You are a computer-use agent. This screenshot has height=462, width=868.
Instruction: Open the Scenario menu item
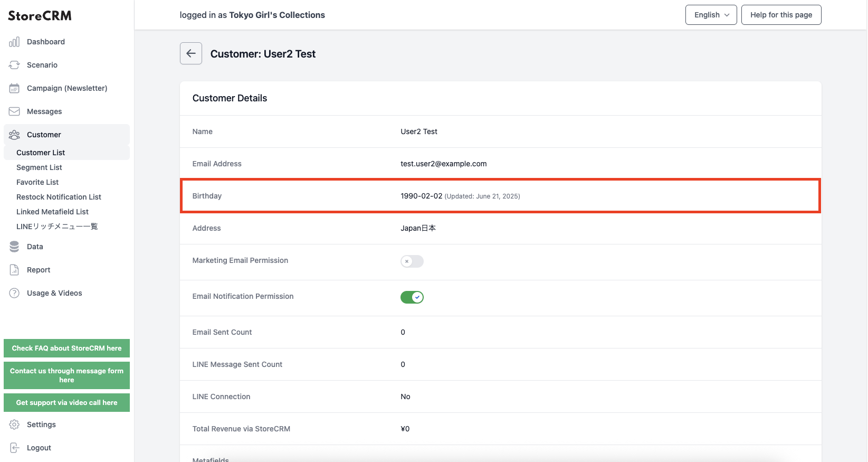pyautogui.click(x=66, y=65)
